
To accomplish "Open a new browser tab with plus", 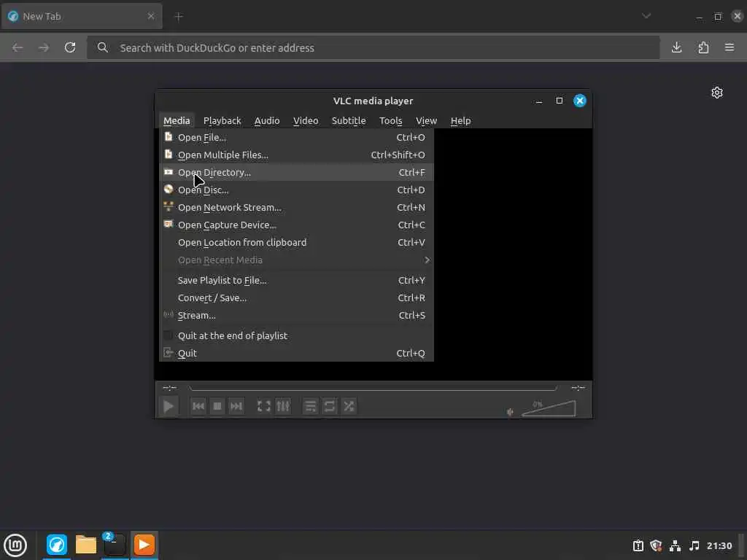I will click(179, 17).
